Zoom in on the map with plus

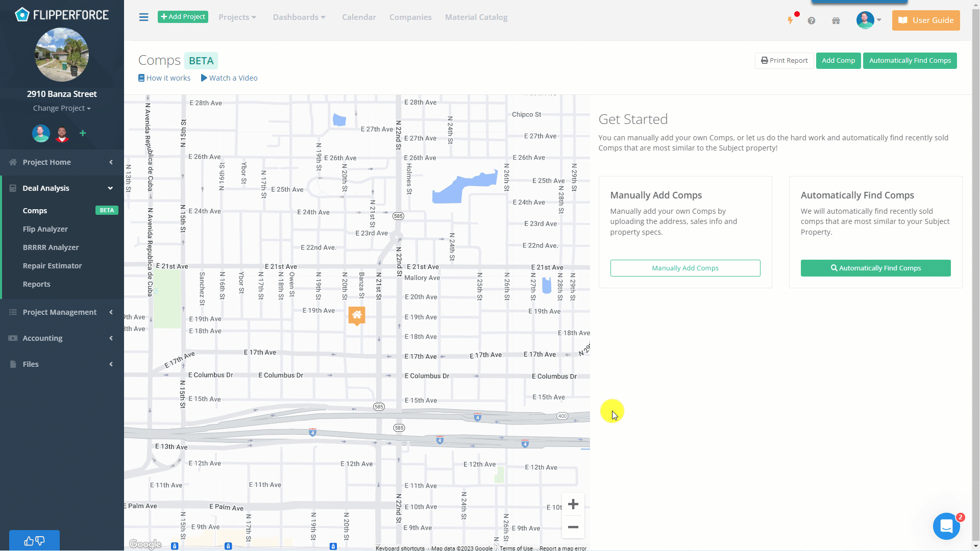point(573,504)
